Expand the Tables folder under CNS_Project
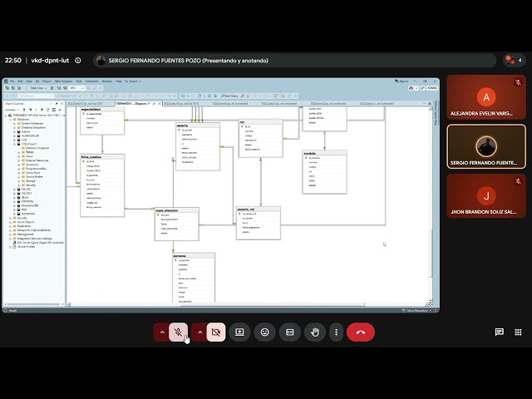The image size is (532, 399). pyautogui.click(x=18, y=152)
